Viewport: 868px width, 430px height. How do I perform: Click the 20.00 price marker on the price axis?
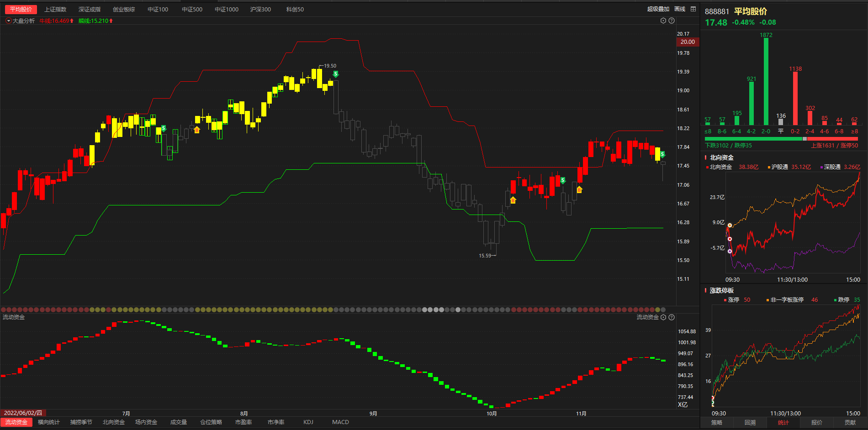(688, 42)
